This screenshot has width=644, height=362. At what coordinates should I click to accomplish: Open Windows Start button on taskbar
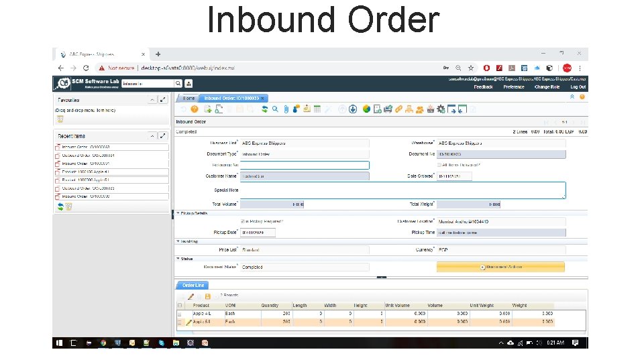coord(59,343)
